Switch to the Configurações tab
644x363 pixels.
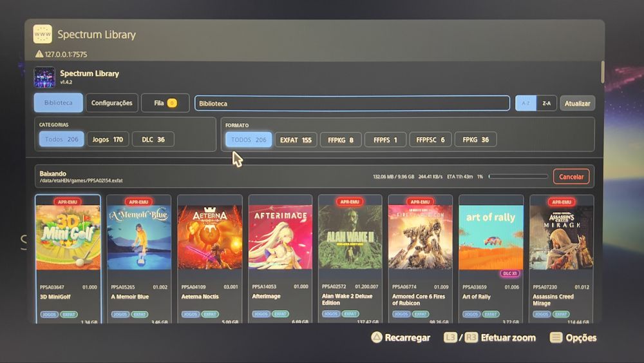click(111, 103)
